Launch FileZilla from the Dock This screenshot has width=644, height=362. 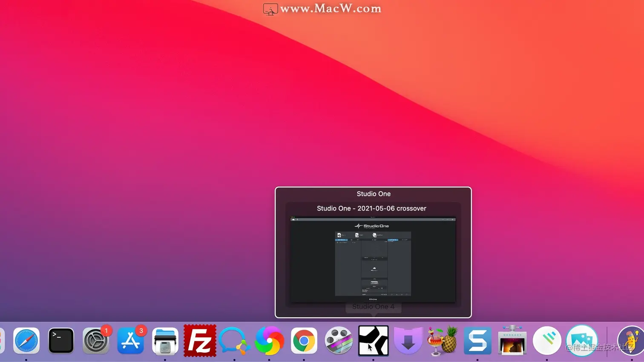[x=200, y=341]
